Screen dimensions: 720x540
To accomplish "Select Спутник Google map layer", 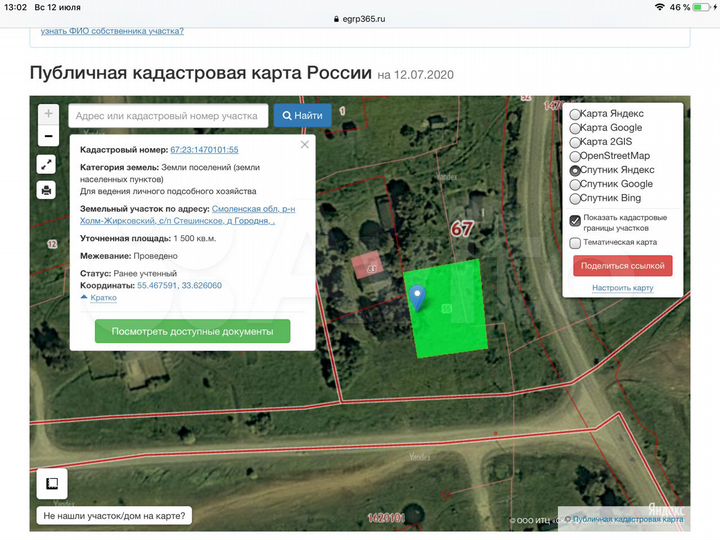I will [575, 184].
